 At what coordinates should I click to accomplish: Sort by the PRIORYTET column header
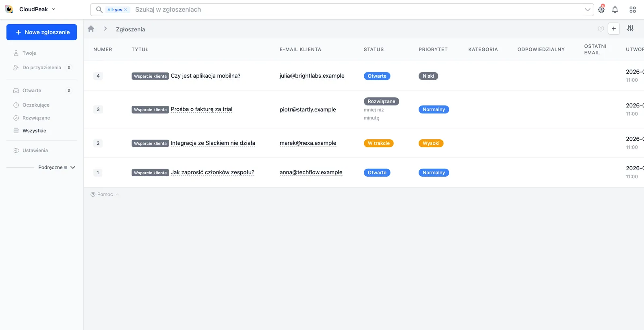click(433, 49)
